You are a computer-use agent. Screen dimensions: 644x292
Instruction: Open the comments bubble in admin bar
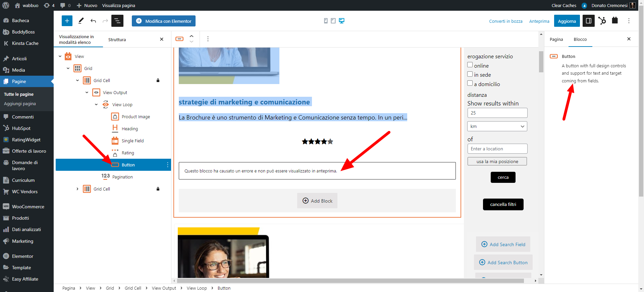pyautogui.click(x=65, y=5)
